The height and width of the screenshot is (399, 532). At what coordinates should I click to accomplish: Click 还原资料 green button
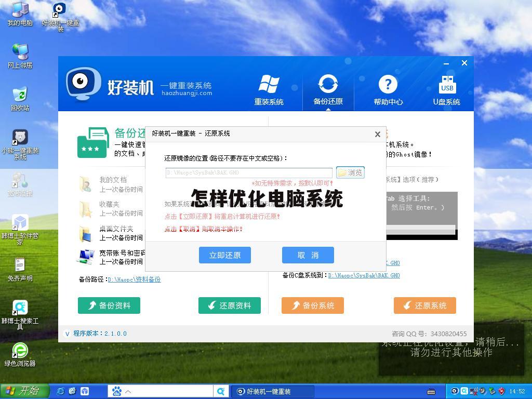(229, 305)
